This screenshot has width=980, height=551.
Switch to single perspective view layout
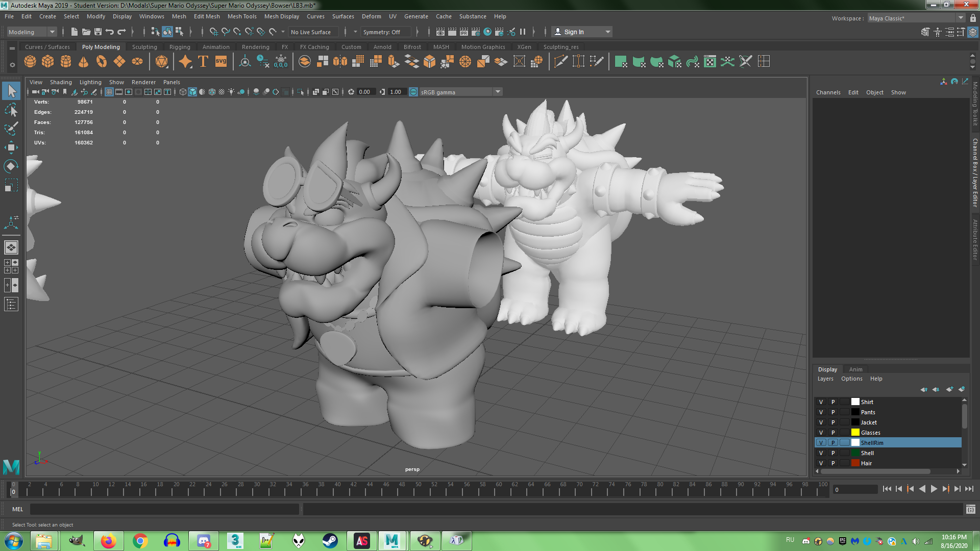coord(11,247)
